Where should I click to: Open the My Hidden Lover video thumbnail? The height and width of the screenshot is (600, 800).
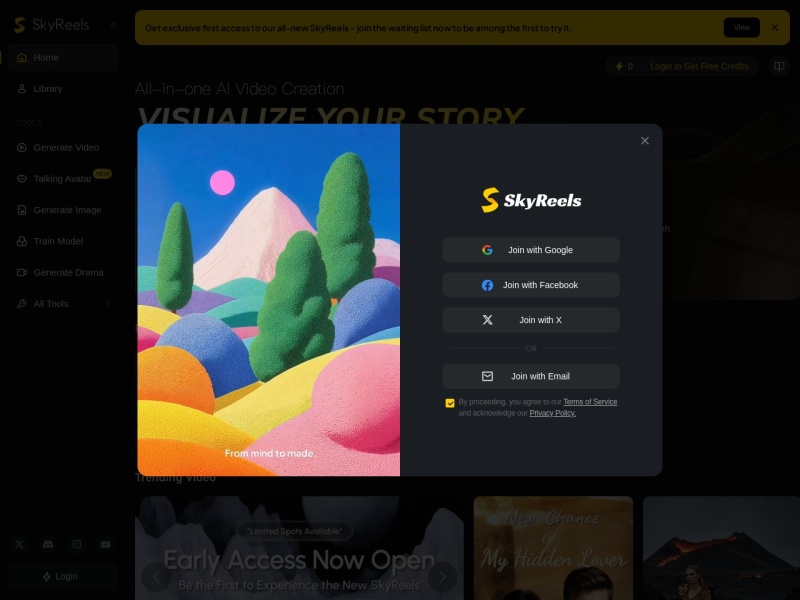553,548
